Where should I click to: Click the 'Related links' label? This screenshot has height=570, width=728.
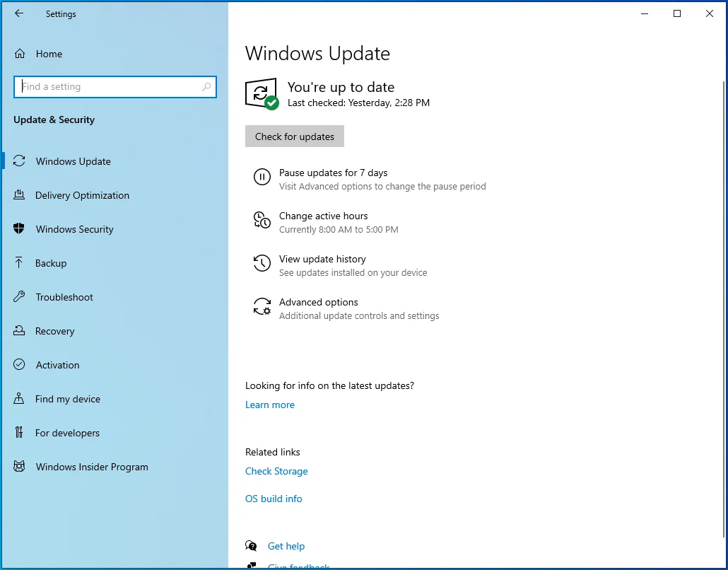(x=273, y=452)
